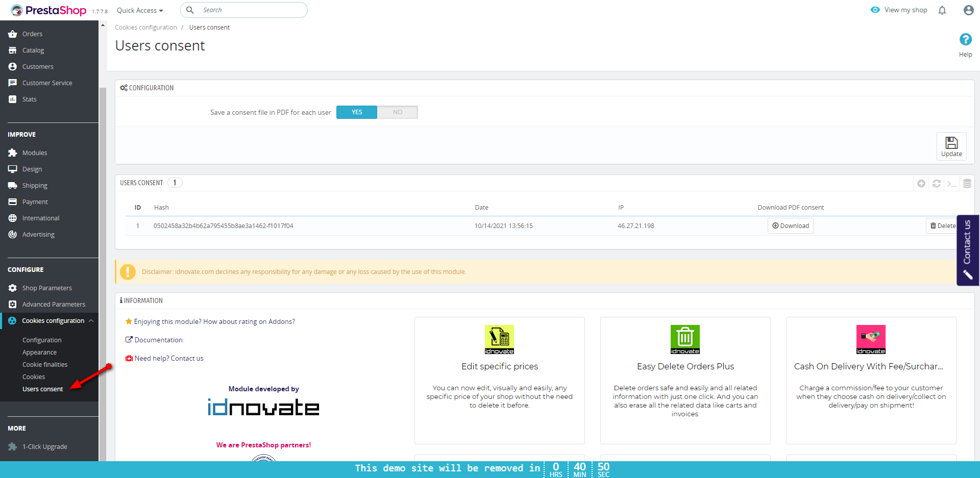Open Easy Delete Orders Plus title

(685, 366)
